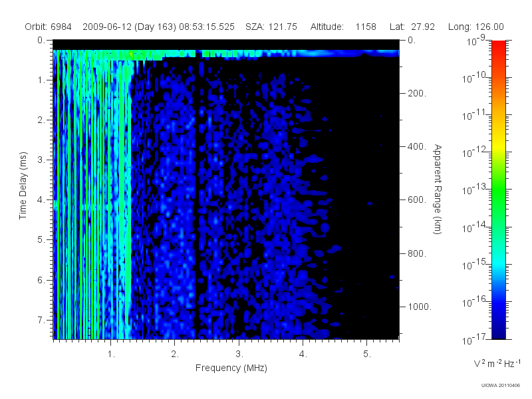
Task: Click the '5.' tick label on frequency axis
Action: [367, 354]
